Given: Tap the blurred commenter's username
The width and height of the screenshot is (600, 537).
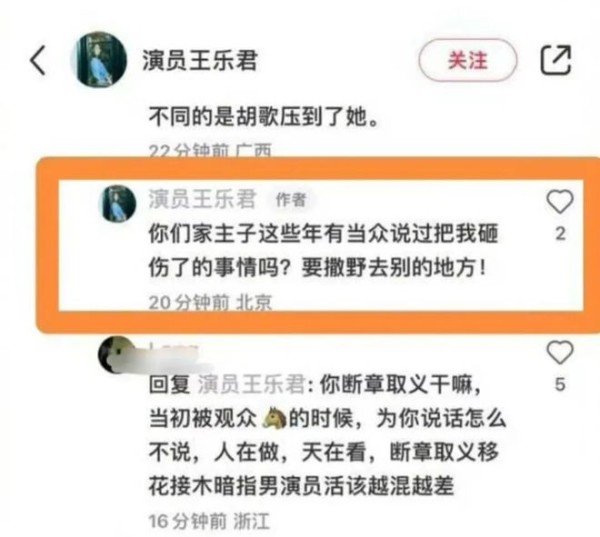Looking at the screenshot, I should coord(174,350).
